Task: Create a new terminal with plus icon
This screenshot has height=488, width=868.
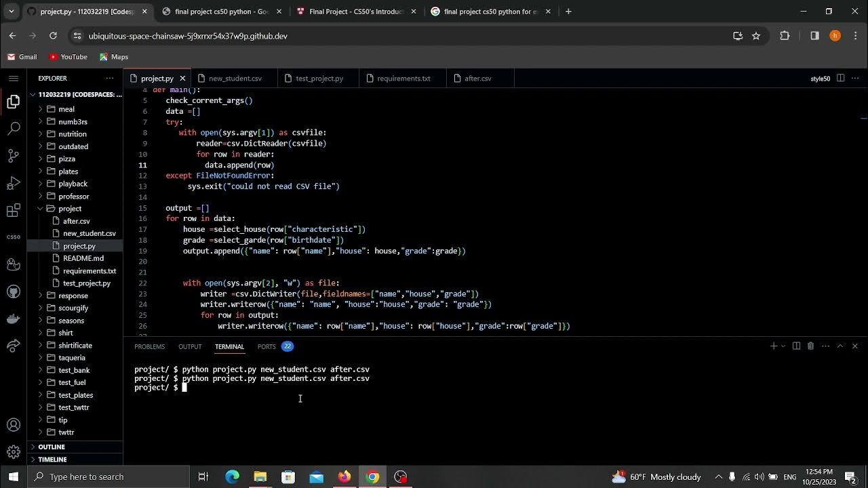Action: (x=773, y=346)
